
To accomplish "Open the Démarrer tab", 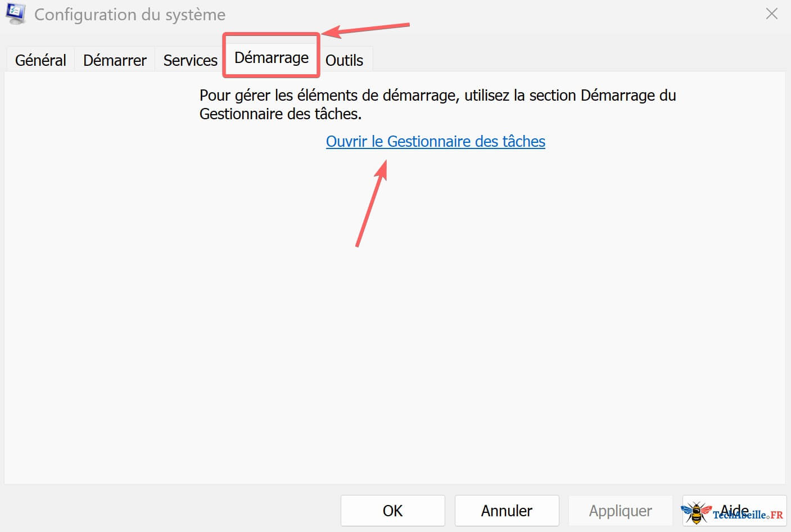I will [114, 60].
